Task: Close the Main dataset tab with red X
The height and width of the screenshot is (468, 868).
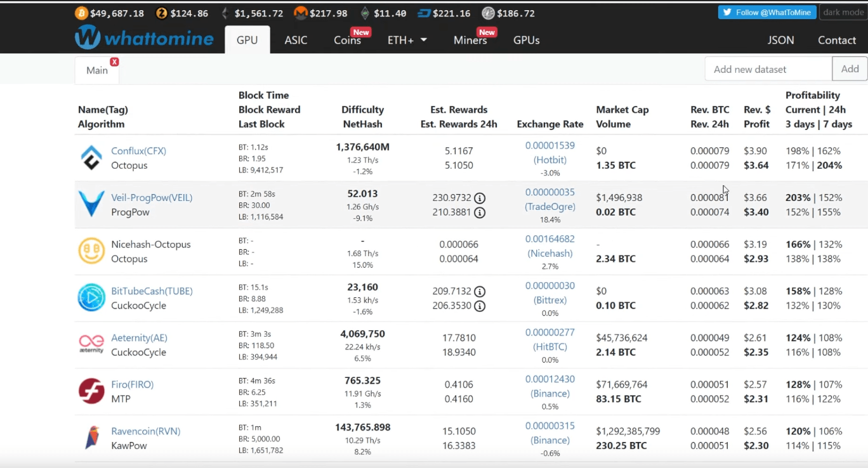Action: [114, 62]
